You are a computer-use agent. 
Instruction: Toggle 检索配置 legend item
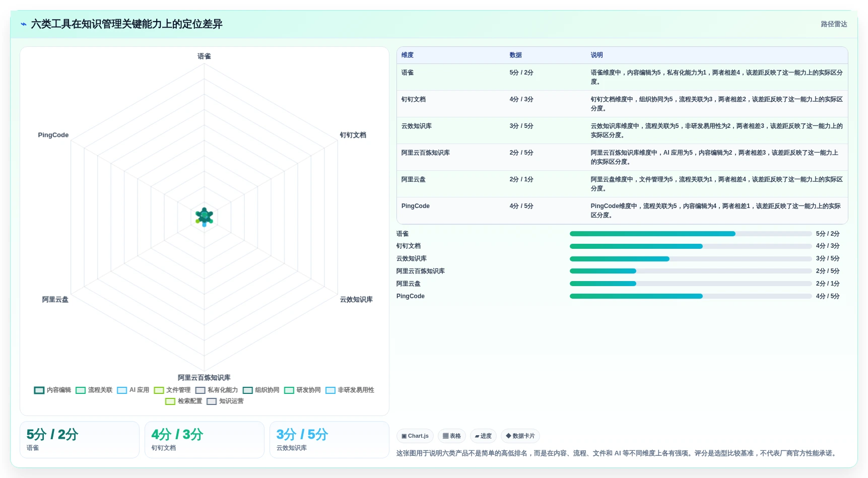coord(184,401)
